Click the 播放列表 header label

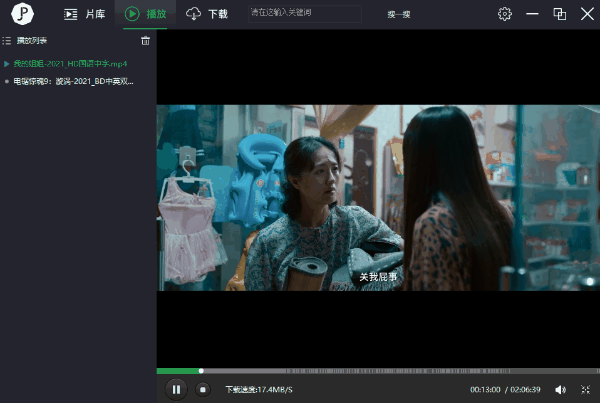click(32, 41)
